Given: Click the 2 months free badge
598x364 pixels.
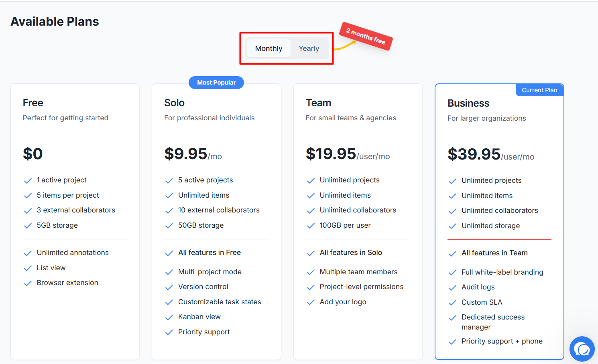Looking at the screenshot, I should point(366,36).
